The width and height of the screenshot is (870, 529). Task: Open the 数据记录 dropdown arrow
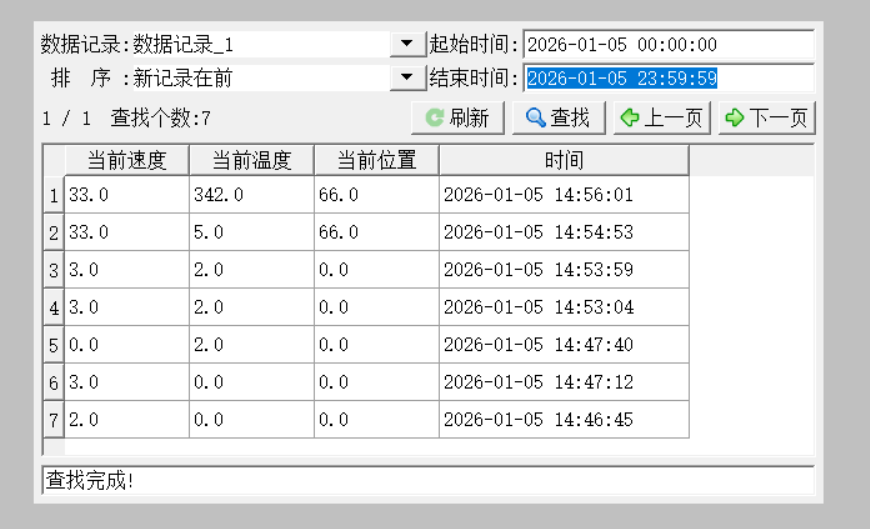point(407,44)
